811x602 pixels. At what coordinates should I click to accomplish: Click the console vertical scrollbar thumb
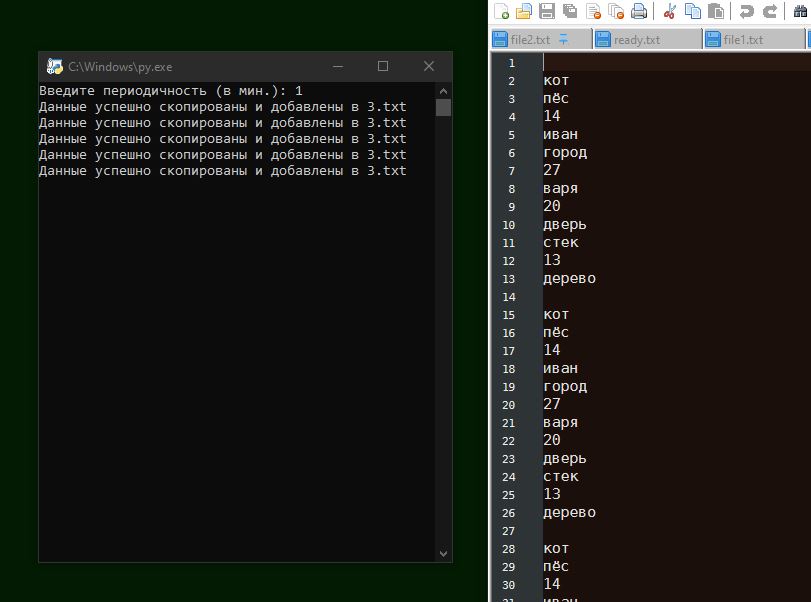pyautogui.click(x=443, y=108)
